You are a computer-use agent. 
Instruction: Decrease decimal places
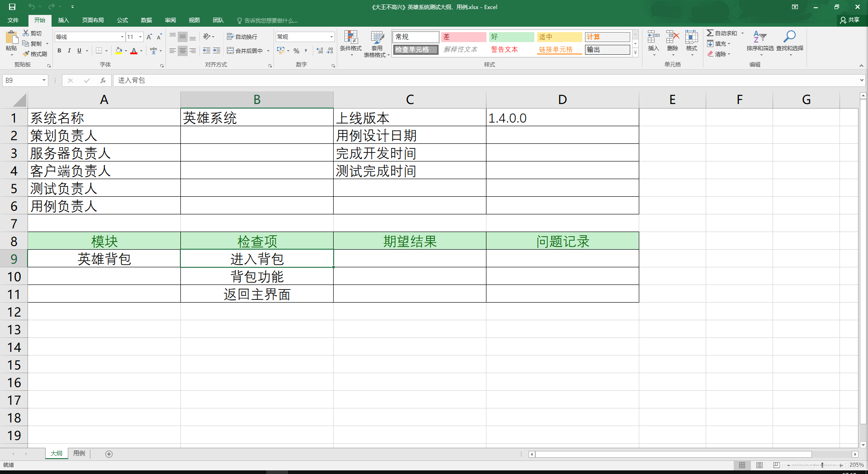click(x=330, y=51)
